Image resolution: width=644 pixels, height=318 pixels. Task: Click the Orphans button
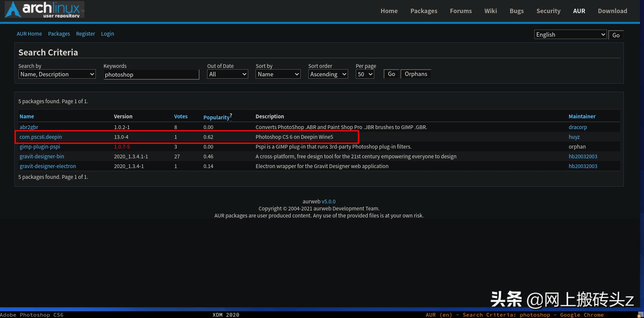(416, 74)
